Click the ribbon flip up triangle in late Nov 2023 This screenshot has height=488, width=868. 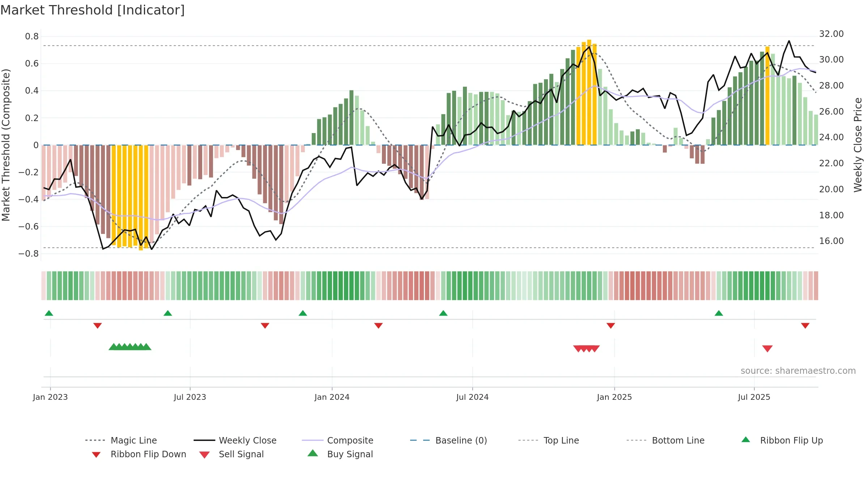point(303,313)
